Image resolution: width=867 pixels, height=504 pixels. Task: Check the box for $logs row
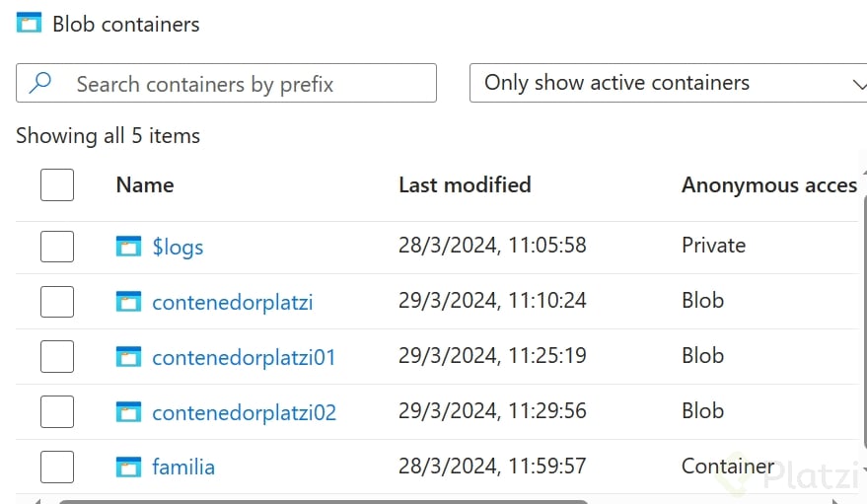pyautogui.click(x=57, y=246)
